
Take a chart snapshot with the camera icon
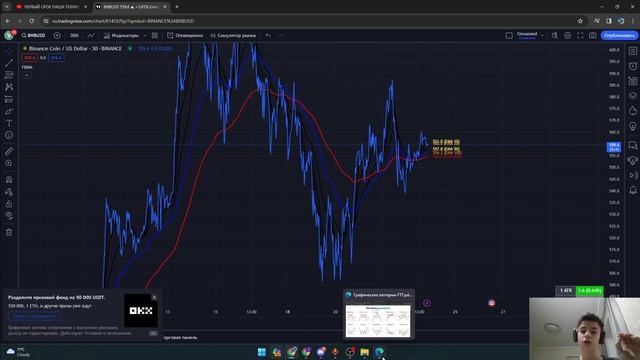(x=593, y=36)
